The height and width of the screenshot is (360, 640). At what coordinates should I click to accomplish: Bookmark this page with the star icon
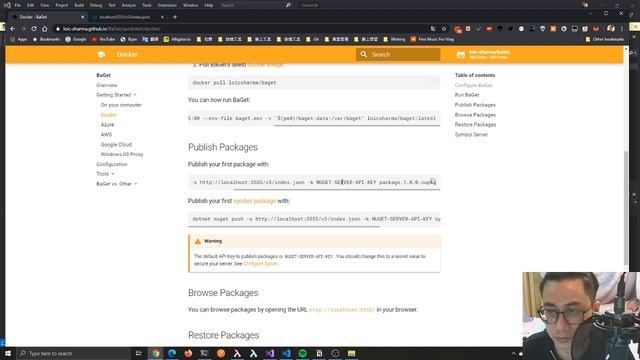click(444, 29)
